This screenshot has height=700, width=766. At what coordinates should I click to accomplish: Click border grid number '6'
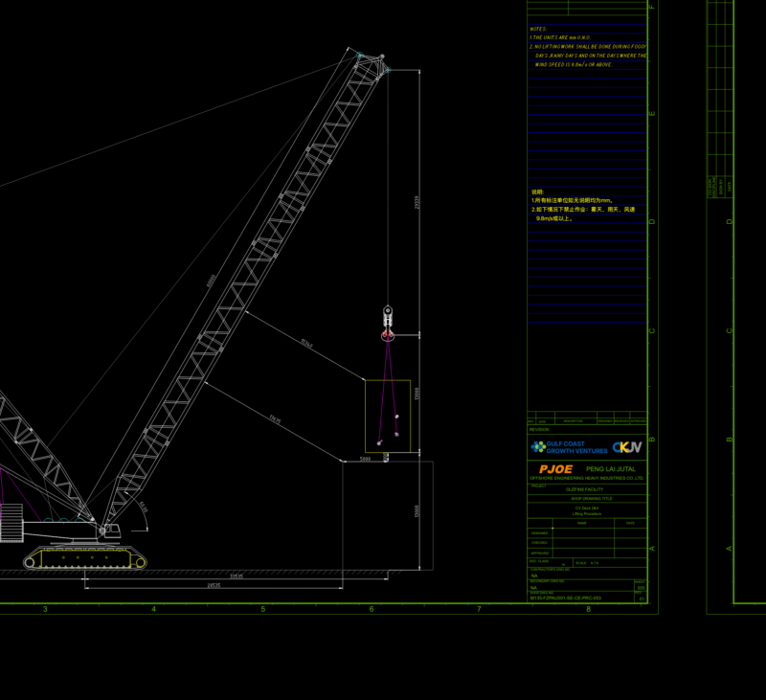click(x=372, y=609)
